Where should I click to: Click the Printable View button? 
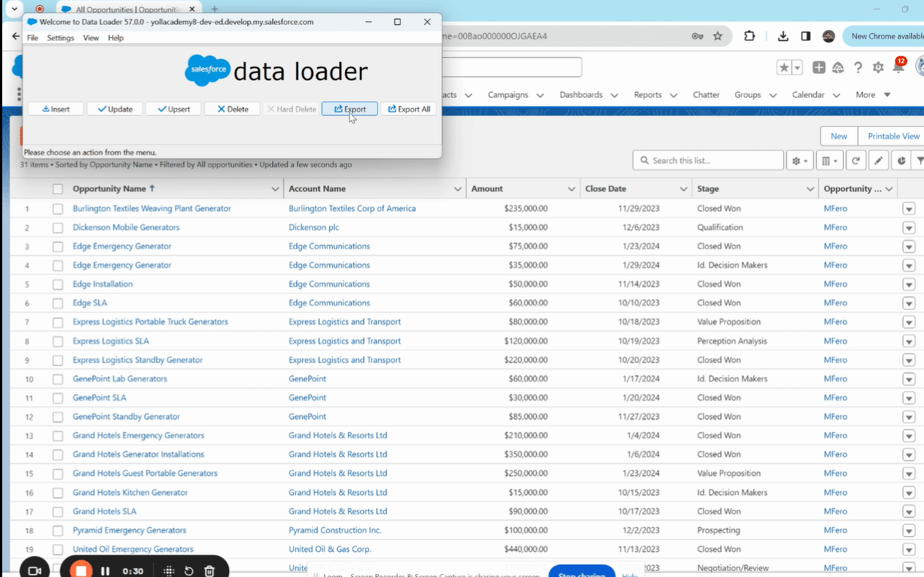[x=893, y=136]
